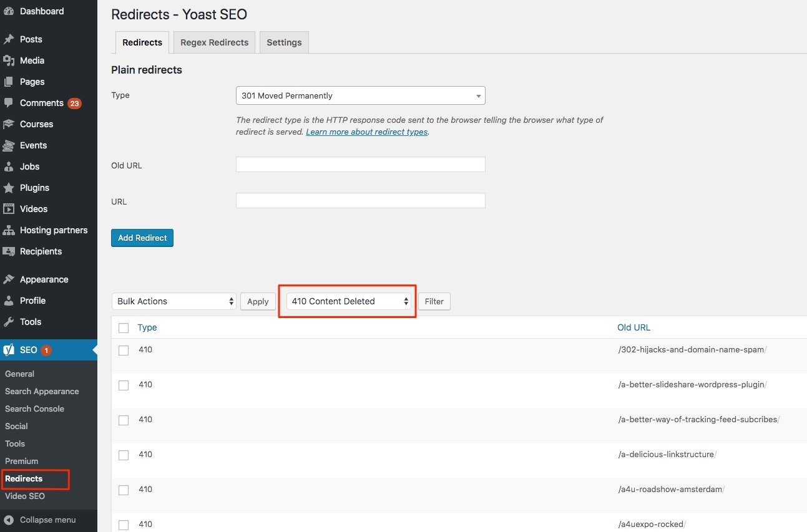Follow the Learn more about redirect types link

(x=366, y=132)
